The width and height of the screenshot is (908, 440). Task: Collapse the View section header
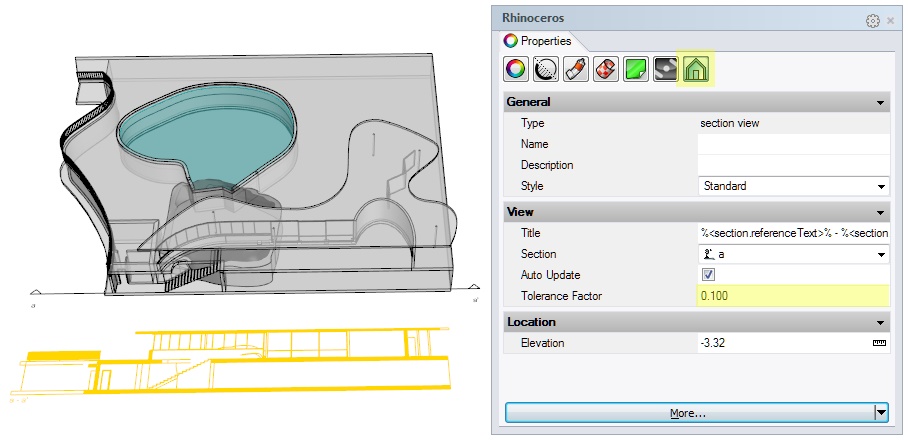pyautogui.click(x=880, y=212)
